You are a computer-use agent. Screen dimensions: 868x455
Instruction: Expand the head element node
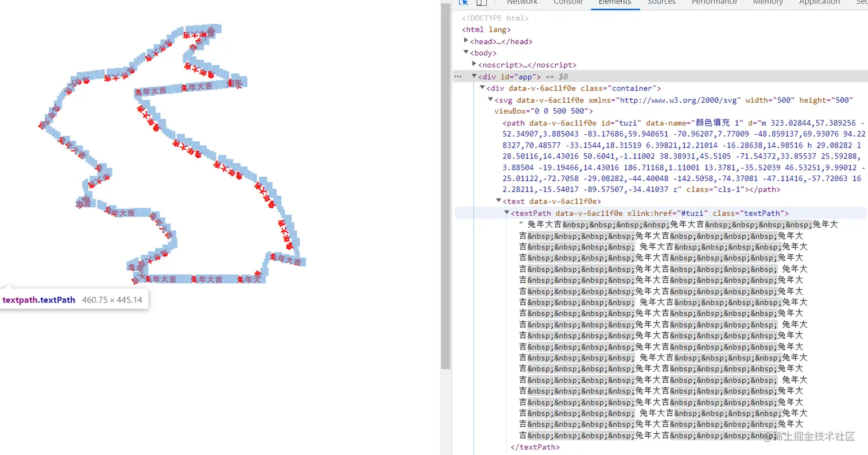[x=466, y=41]
